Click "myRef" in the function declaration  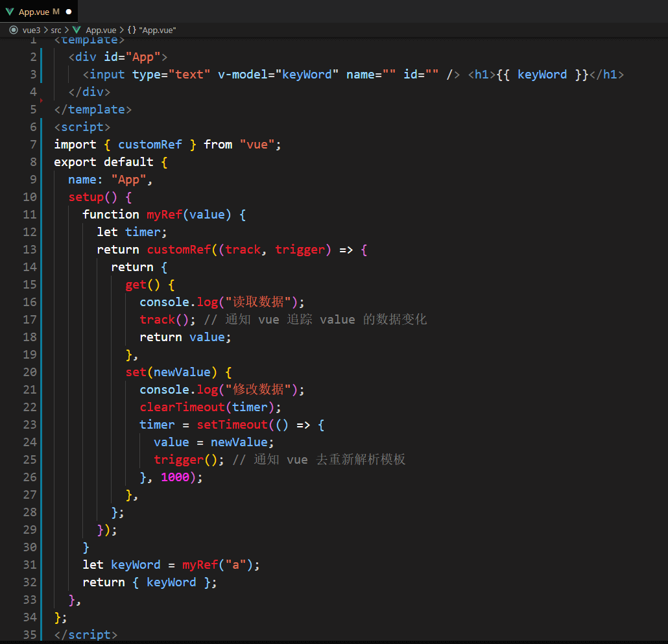pos(164,215)
